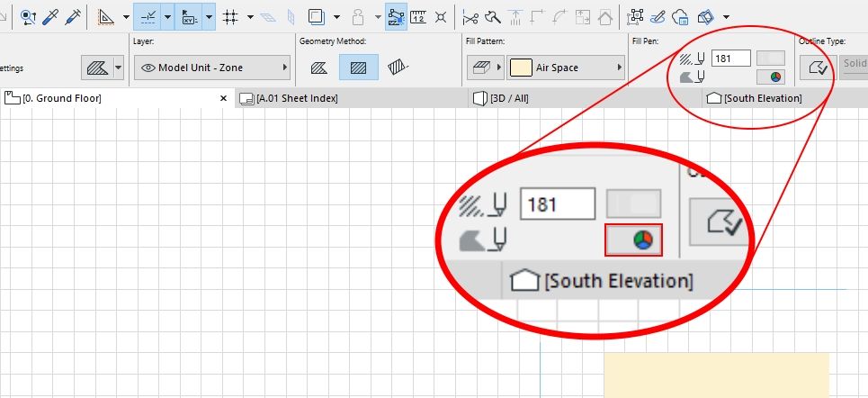Screen dimensions: 868x398
Task: Click the Gravity weight icon
Action: [x=359, y=17]
